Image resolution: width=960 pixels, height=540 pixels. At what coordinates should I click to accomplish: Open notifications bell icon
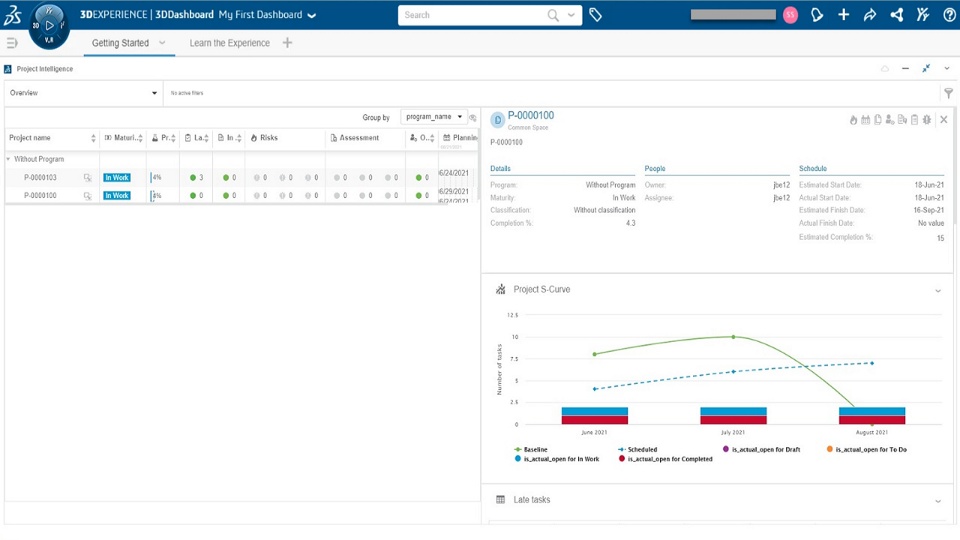817,15
